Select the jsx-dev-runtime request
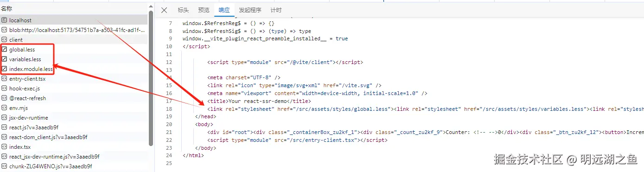The image size is (644, 172). (74, 118)
